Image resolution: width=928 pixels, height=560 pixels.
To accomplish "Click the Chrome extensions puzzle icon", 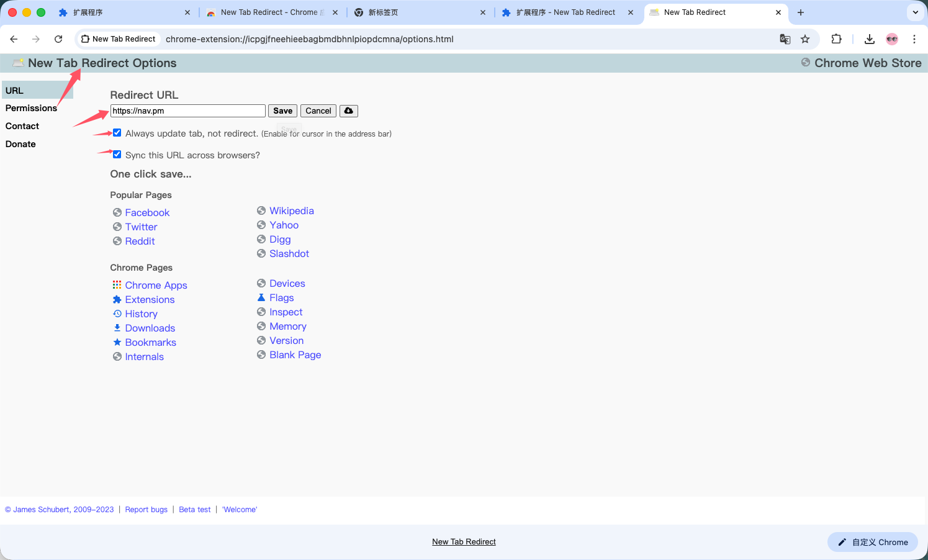I will (836, 39).
